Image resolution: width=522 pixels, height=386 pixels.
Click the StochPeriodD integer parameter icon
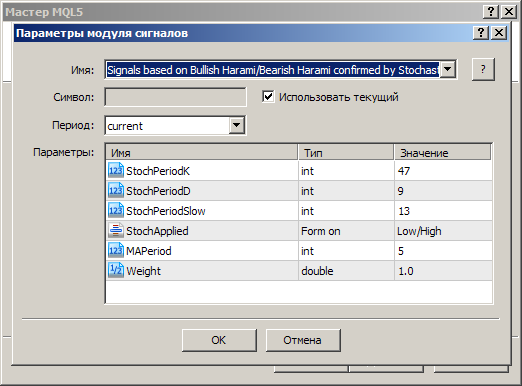[116, 191]
